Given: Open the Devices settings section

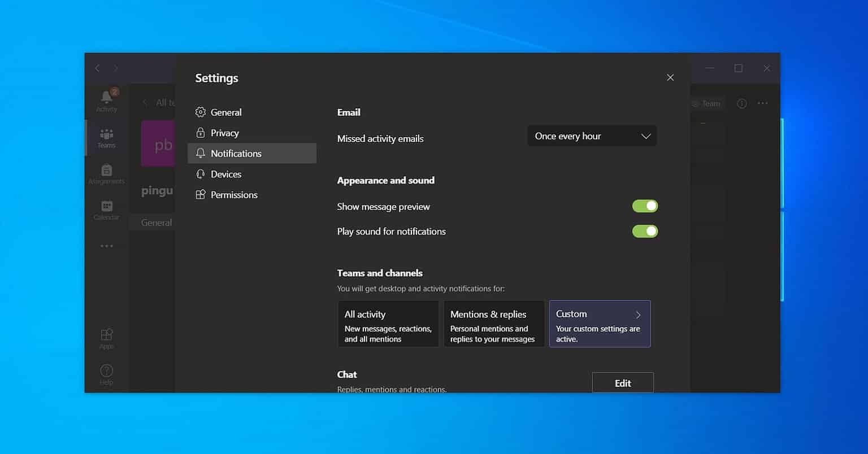Looking at the screenshot, I should (225, 174).
